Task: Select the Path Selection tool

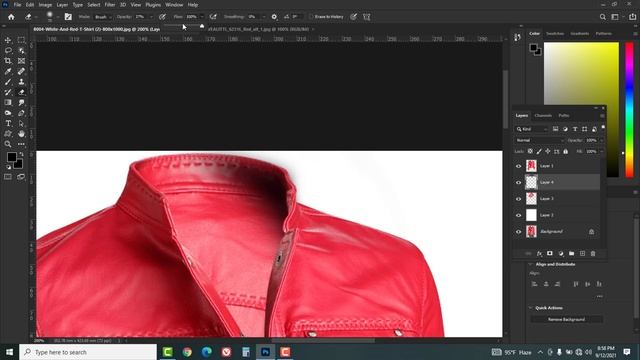Action: click(x=21, y=123)
